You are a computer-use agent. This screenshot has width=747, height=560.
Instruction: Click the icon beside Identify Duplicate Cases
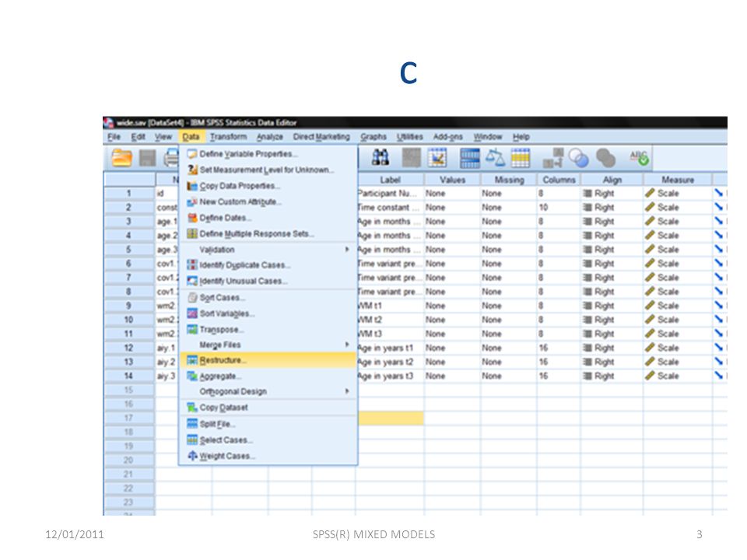click(x=192, y=265)
